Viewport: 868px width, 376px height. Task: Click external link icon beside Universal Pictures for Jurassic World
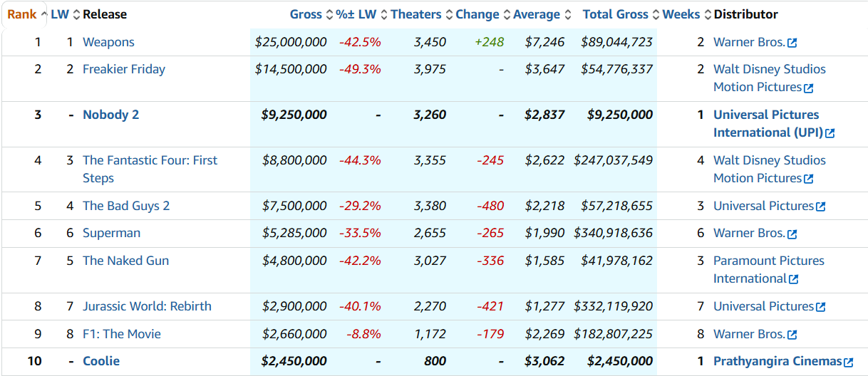pos(820,307)
